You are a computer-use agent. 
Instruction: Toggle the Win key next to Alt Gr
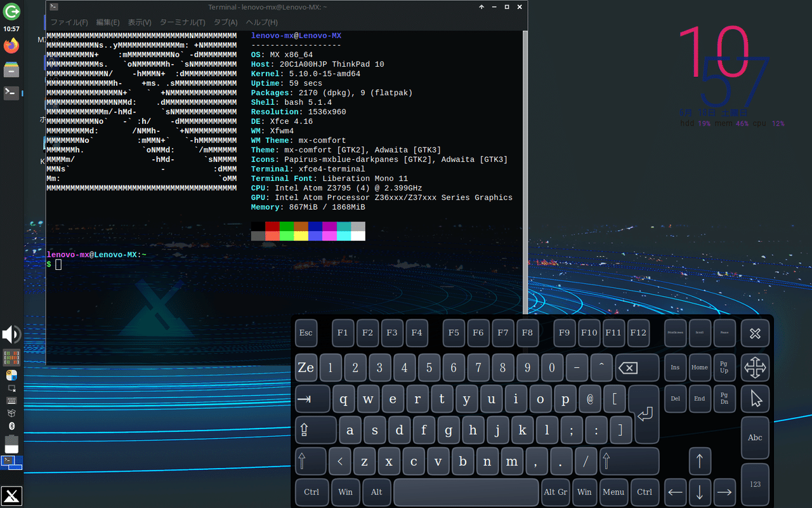click(584, 491)
